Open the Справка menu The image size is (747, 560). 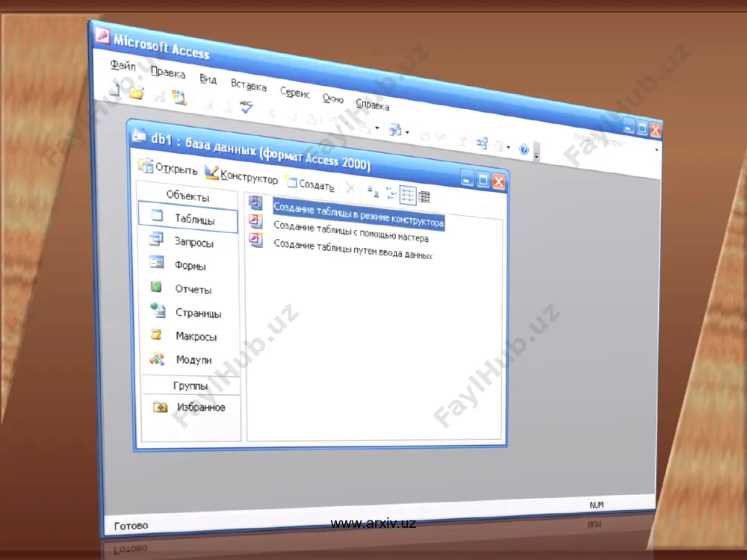click(x=373, y=105)
